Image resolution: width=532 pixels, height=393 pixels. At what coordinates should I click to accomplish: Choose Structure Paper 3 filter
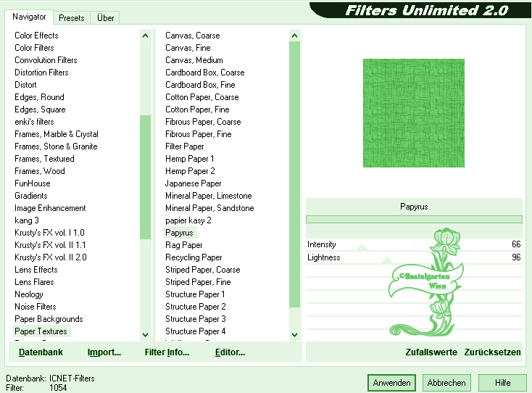pyautogui.click(x=196, y=319)
